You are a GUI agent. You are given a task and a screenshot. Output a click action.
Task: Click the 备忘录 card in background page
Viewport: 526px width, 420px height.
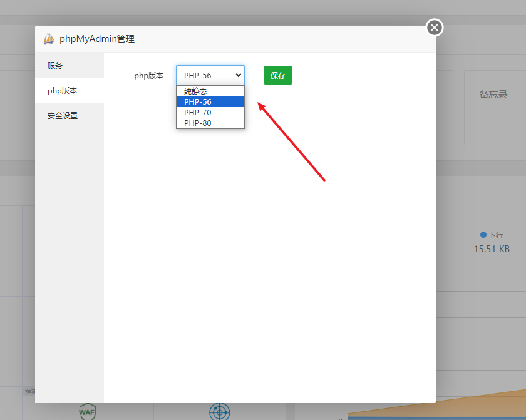coord(495,107)
